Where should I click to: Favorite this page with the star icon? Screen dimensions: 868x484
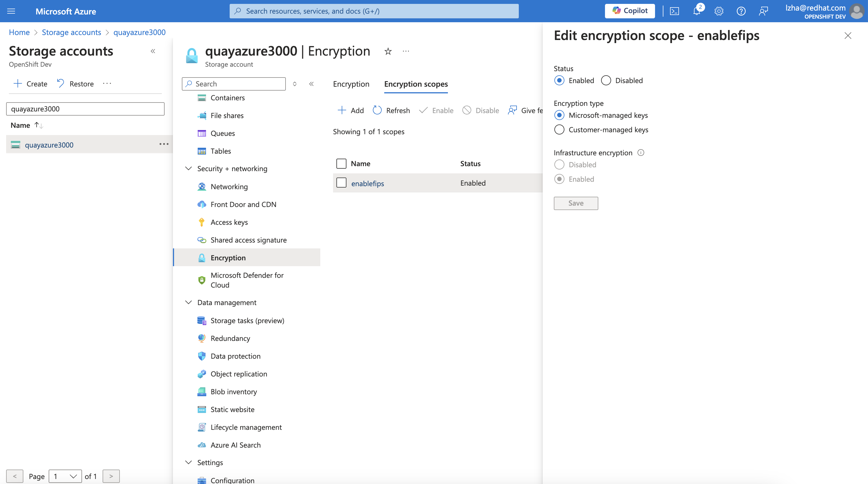(388, 51)
